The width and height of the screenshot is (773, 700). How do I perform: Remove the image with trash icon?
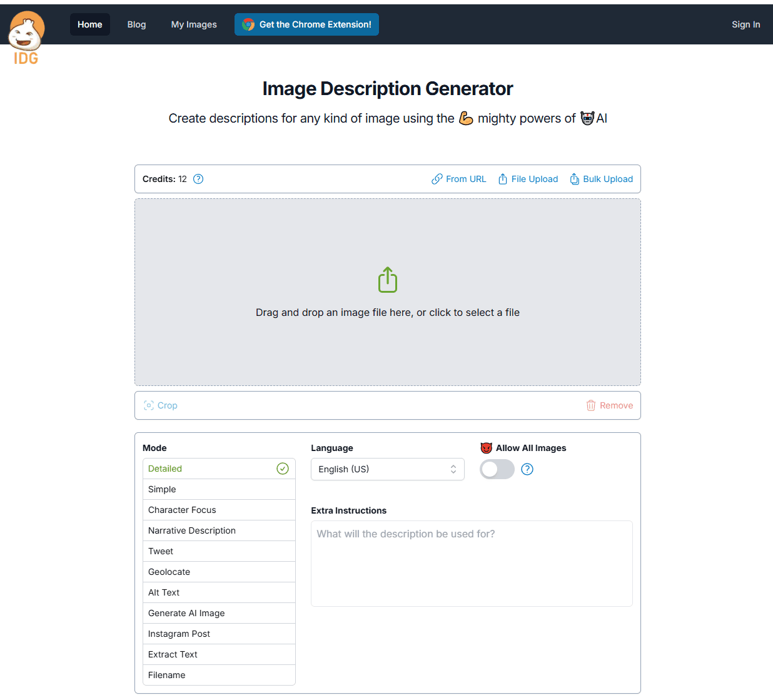coord(609,405)
